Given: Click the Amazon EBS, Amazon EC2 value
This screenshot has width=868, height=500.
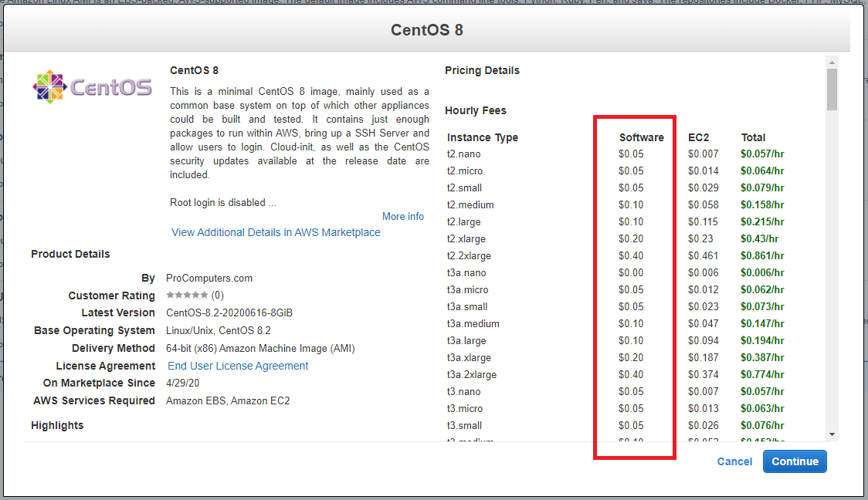Looking at the screenshot, I should pyautogui.click(x=228, y=401).
